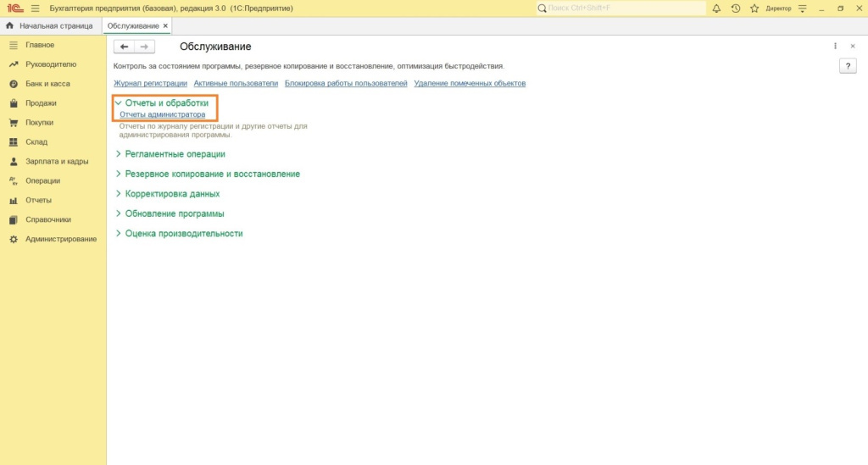
Task: Click the Покупки cart icon
Action: coord(14,123)
